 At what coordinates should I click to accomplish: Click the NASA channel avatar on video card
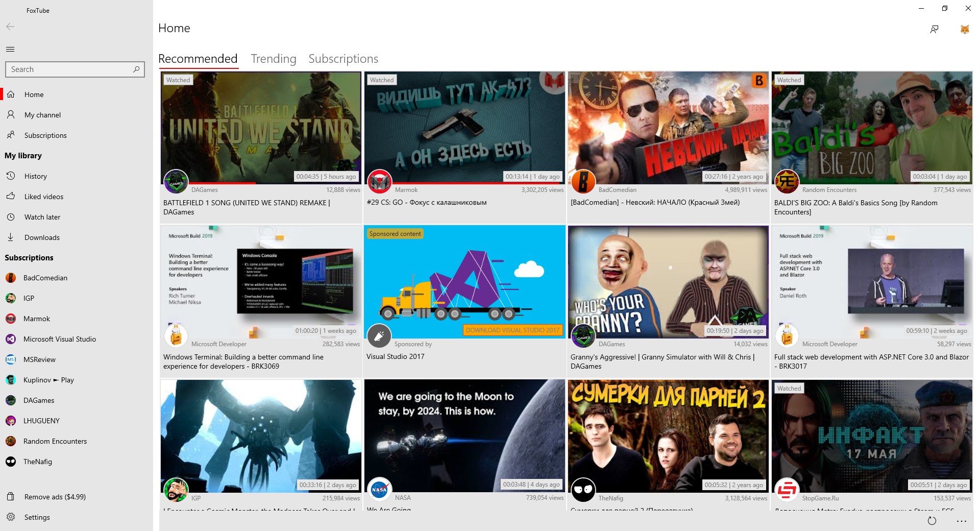[x=379, y=490]
